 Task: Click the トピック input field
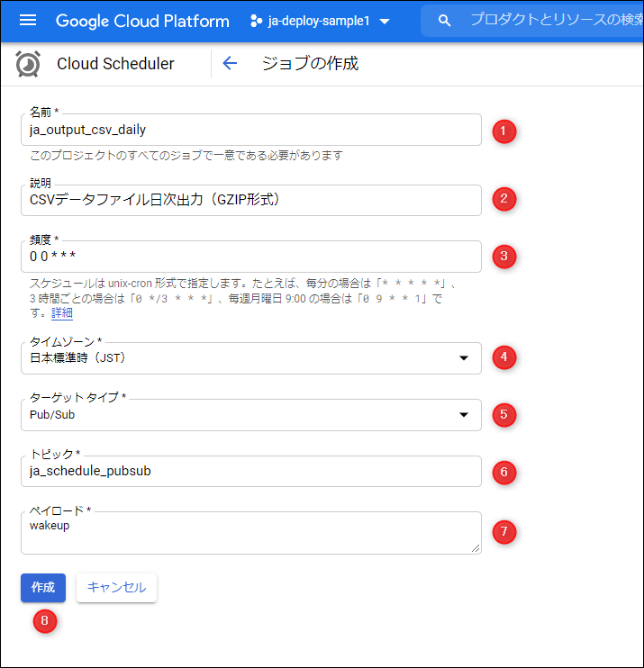250,471
